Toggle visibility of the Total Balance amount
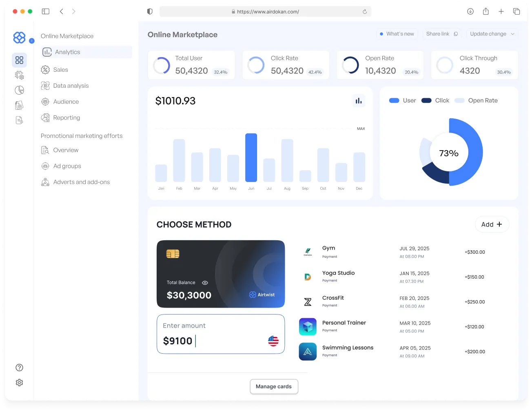 point(205,282)
